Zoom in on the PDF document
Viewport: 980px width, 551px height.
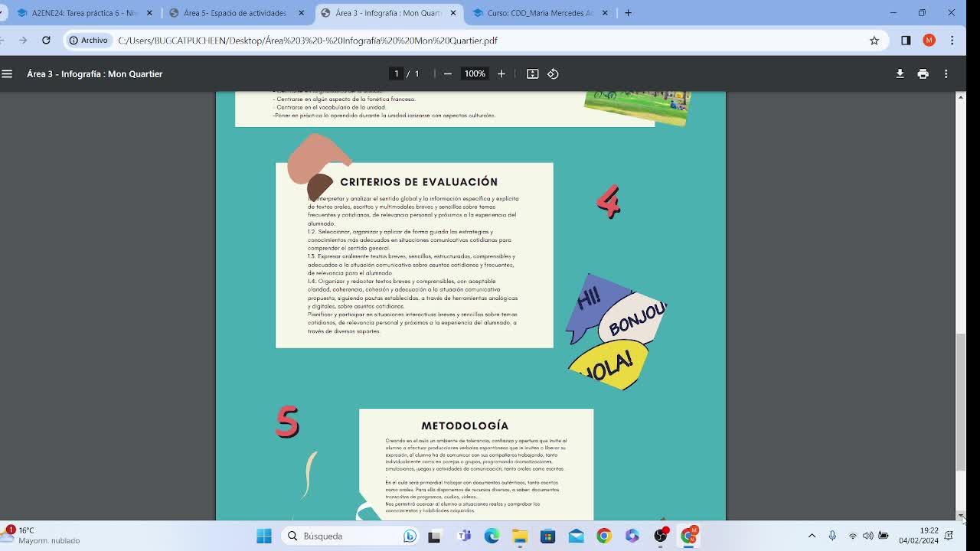point(501,73)
